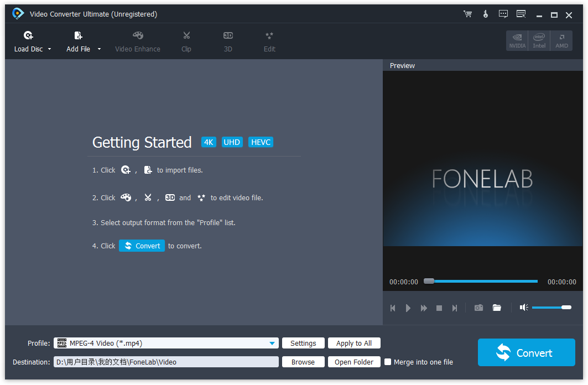Take a snapshot with camera icon
The width and height of the screenshot is (588, 385).
478,308
